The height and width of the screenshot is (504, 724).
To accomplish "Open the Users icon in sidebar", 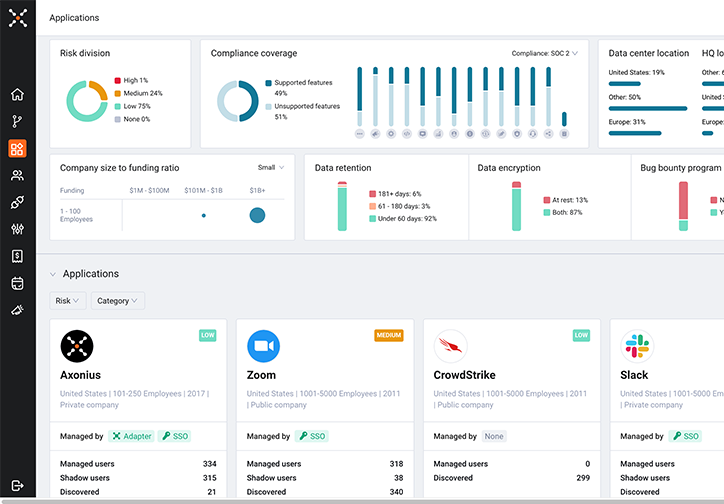I will click(x=17, y=176).
